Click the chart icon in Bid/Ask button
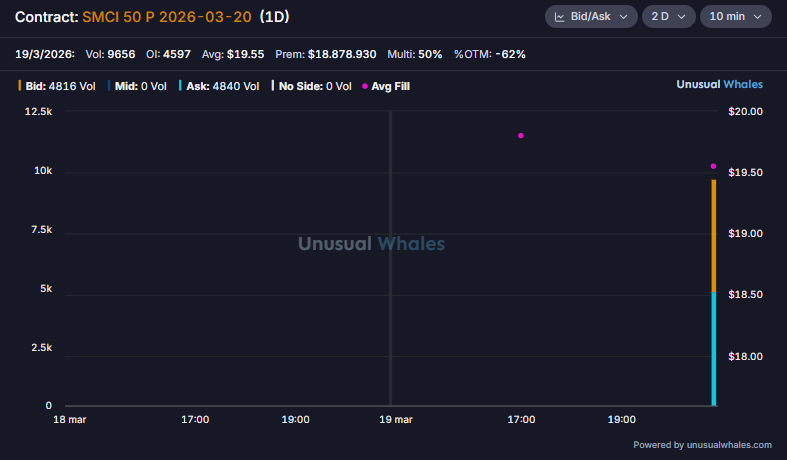Screen dimensions: 787x460 click(x=559, y=17)
